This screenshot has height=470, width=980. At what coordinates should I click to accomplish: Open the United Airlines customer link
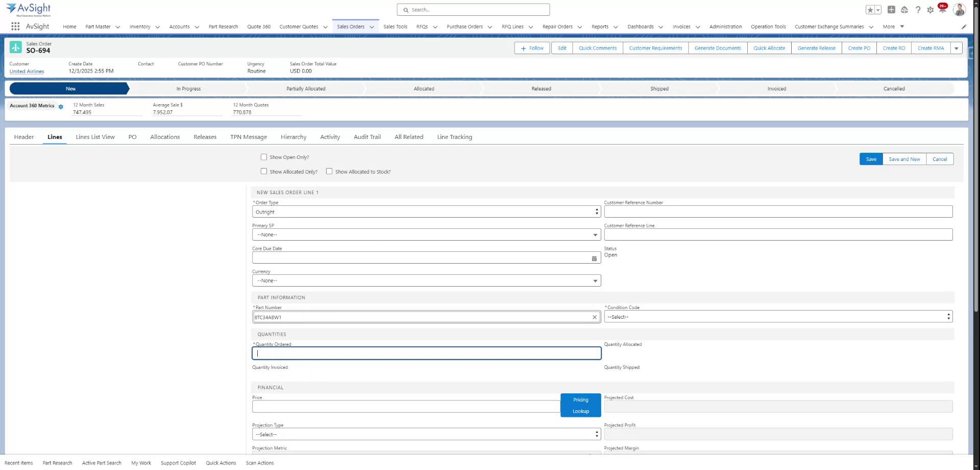coord(27,72)
